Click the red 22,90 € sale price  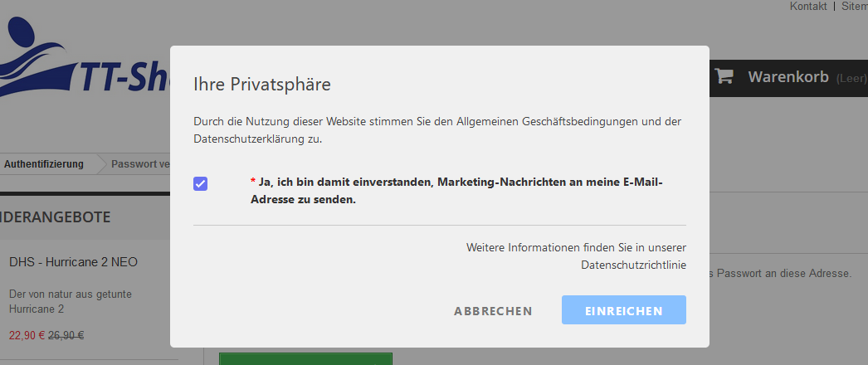click(x=27, y=335)
